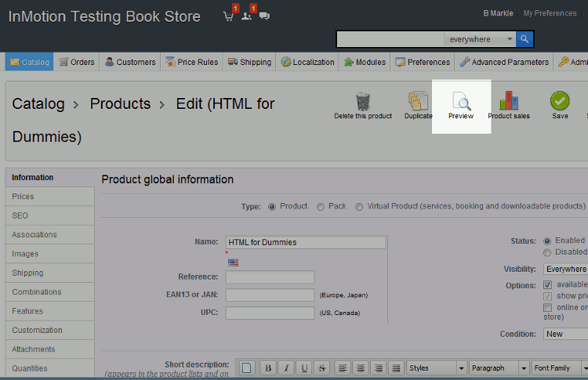Click the Delete this product trash icon
This screenshot has width=588, height=380.
tap(363, 102)
